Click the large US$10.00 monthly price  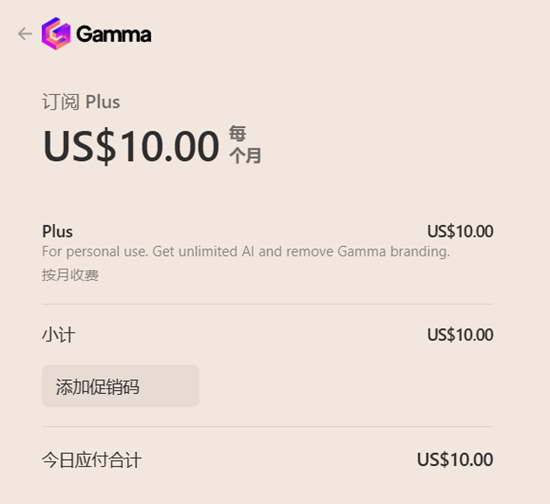[131, 146]
